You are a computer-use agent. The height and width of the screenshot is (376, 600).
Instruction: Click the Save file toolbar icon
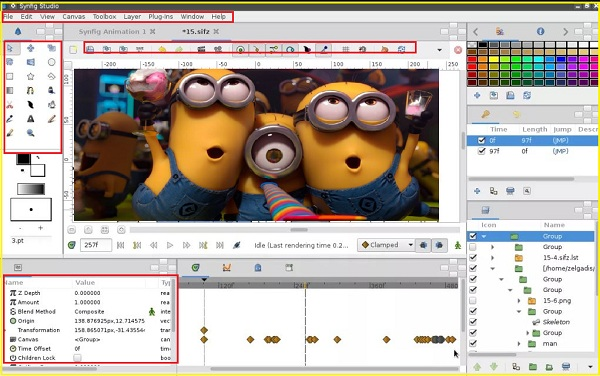(x=90, y=49)
